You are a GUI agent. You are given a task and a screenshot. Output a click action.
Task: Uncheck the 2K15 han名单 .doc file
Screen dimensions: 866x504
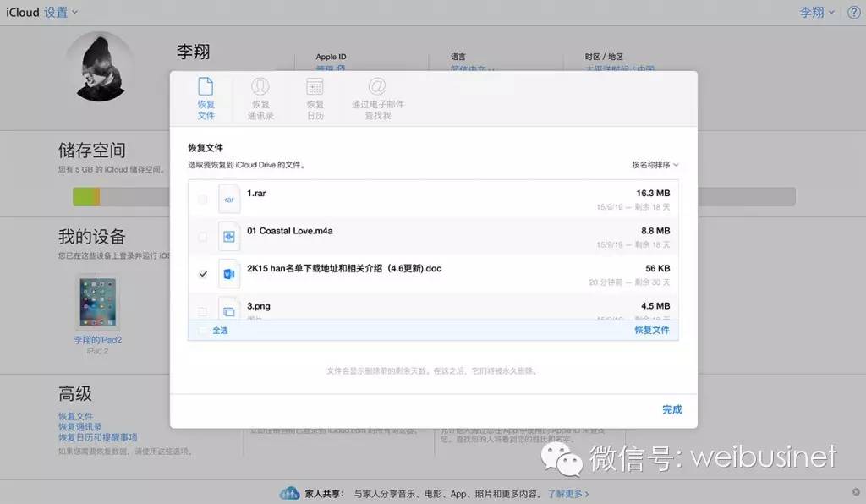203,274
